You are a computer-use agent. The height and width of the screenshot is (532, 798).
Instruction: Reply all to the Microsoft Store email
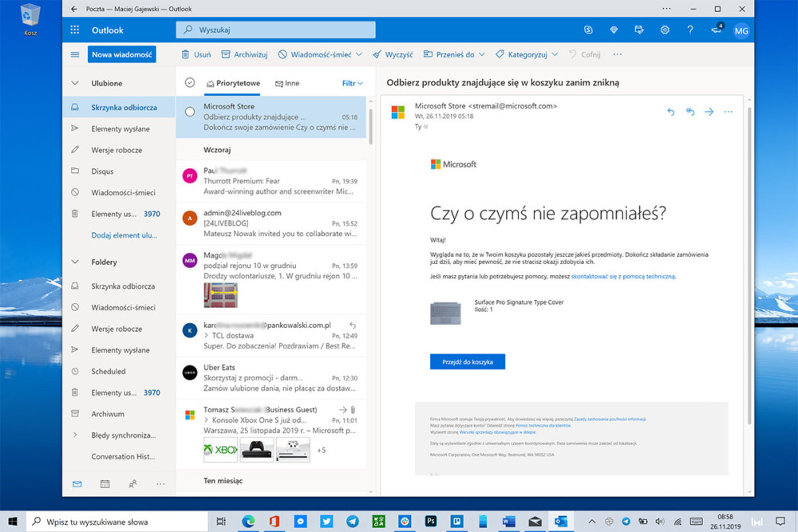click(690, 112)
